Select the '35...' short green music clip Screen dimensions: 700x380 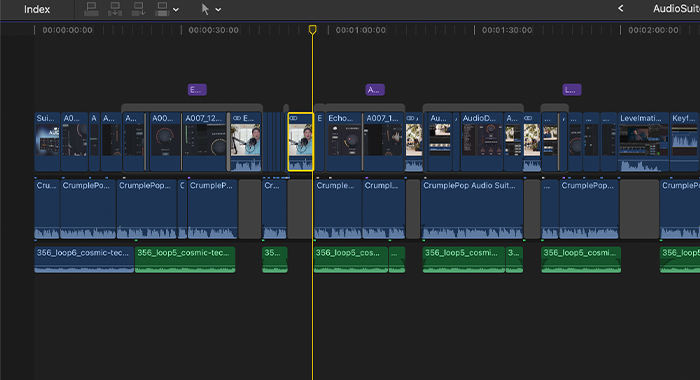coord(275,259)
